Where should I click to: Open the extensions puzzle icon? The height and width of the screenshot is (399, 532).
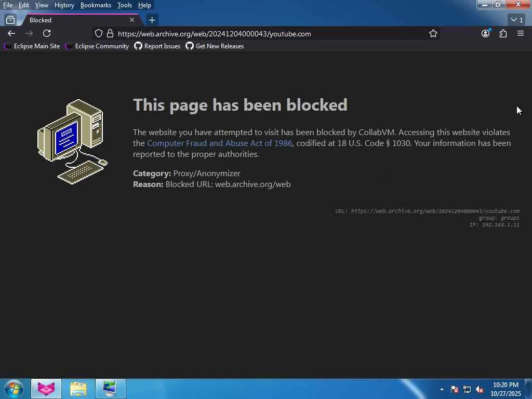(503, 33)
